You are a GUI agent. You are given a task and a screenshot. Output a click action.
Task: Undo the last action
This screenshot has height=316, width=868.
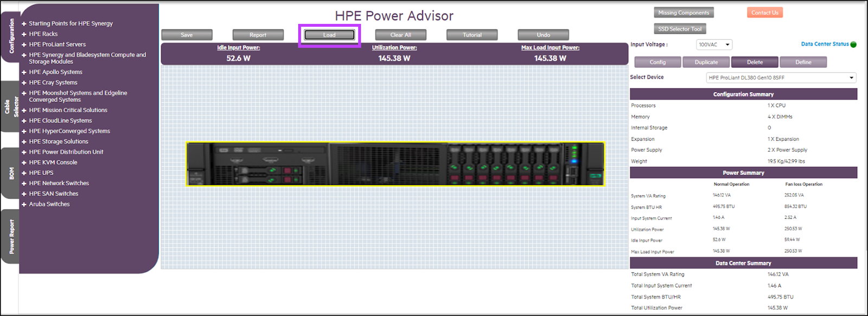coord(543,35)
